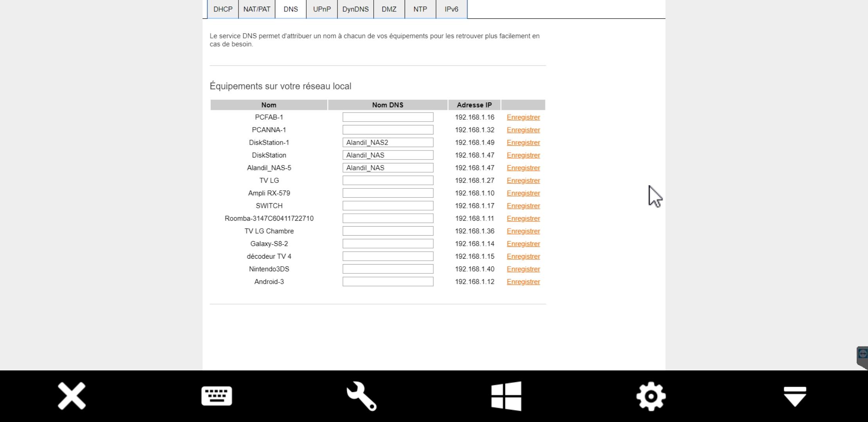Save DNS name for Android-3 row
Screen dimensions: 868x422
(523, 282)
